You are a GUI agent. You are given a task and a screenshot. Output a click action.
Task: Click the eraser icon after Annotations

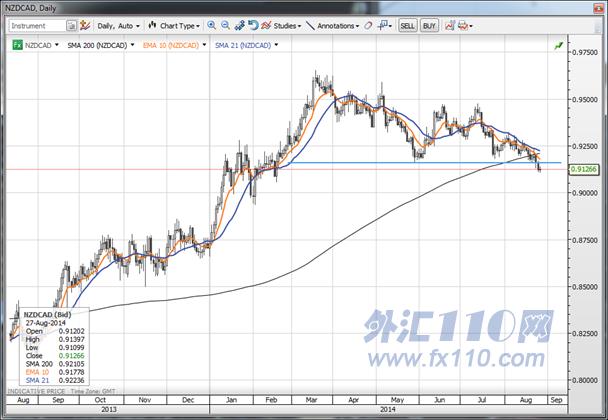click(368, 26)
